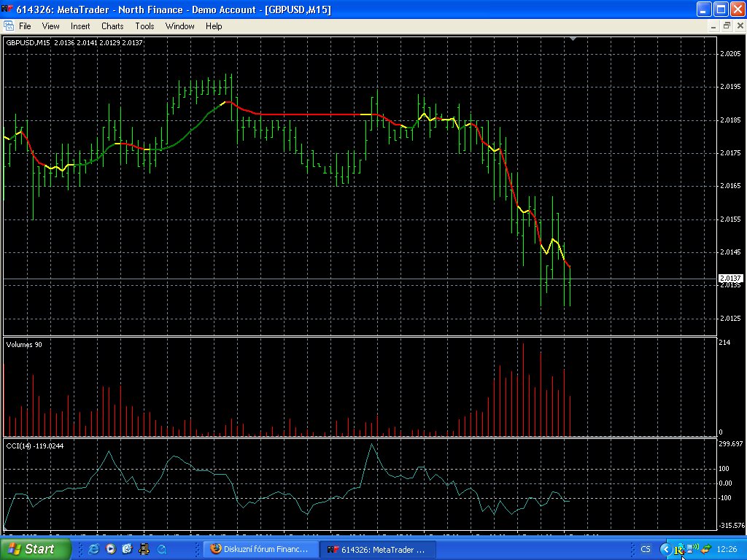This screenshot has width=747, height=560.
Task: Launch Internet Explorer from the quick launch bar
Action: pos(93,548)
